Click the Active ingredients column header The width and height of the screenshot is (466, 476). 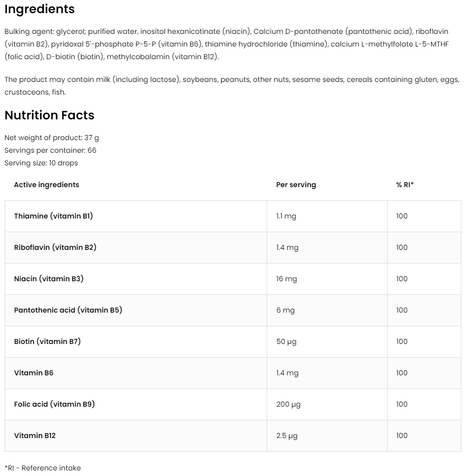47,185
